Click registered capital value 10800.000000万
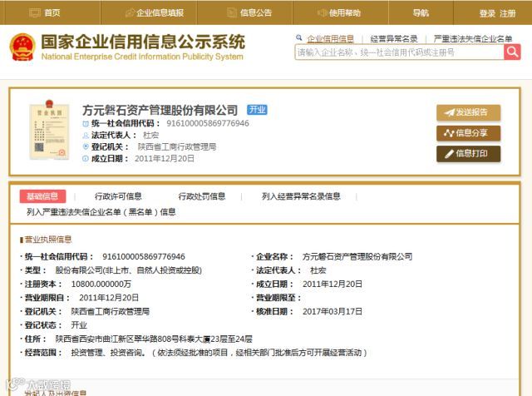The image size is (532, 396). click(x=101, y=284)
